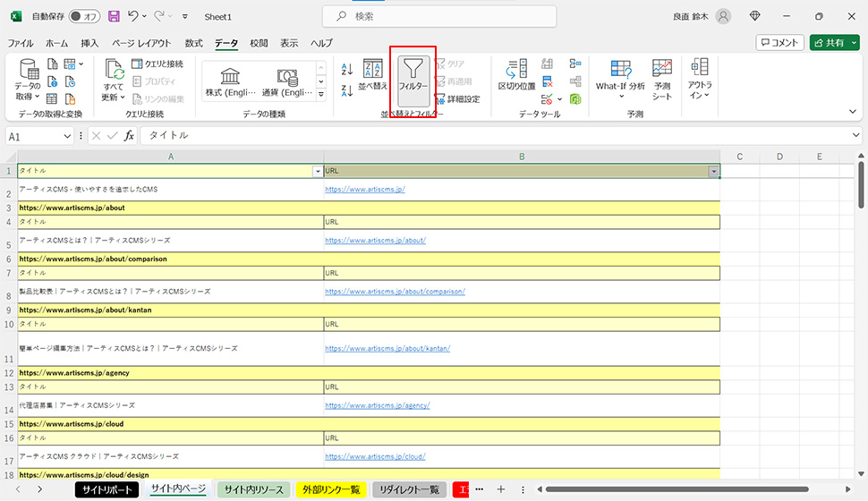Click the 予測シート forecast icon

click(661, 79)
